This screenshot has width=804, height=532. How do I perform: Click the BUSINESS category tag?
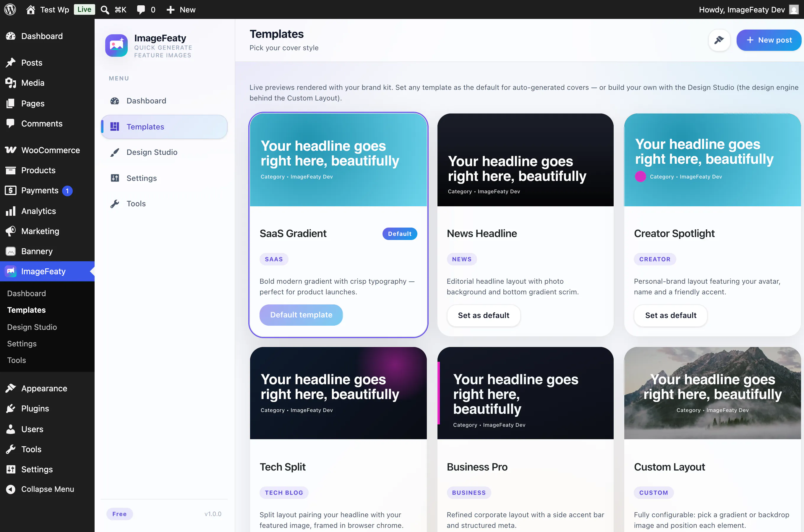coord(469,493)
